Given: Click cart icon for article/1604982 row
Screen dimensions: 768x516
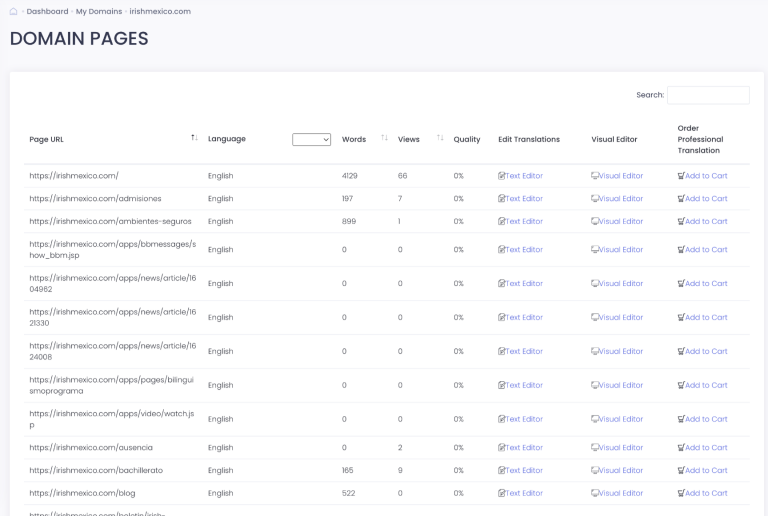Looking at the screenshot, I should coord(681,283).
